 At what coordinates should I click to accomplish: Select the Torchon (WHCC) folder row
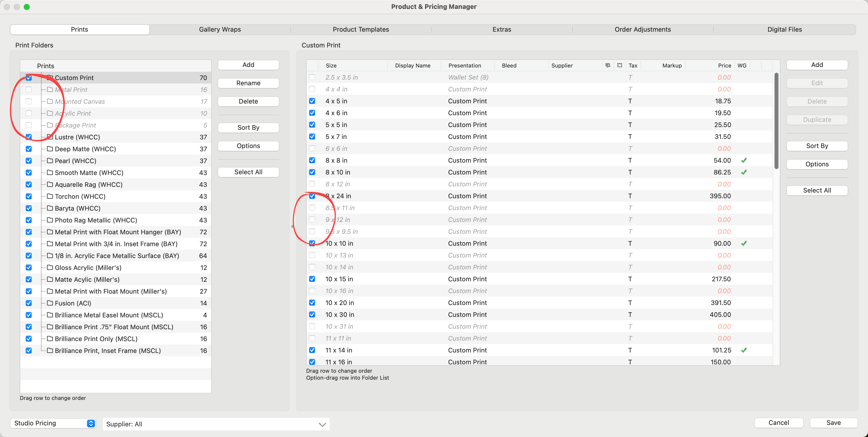pyautogui.click(x=80, y=196)
